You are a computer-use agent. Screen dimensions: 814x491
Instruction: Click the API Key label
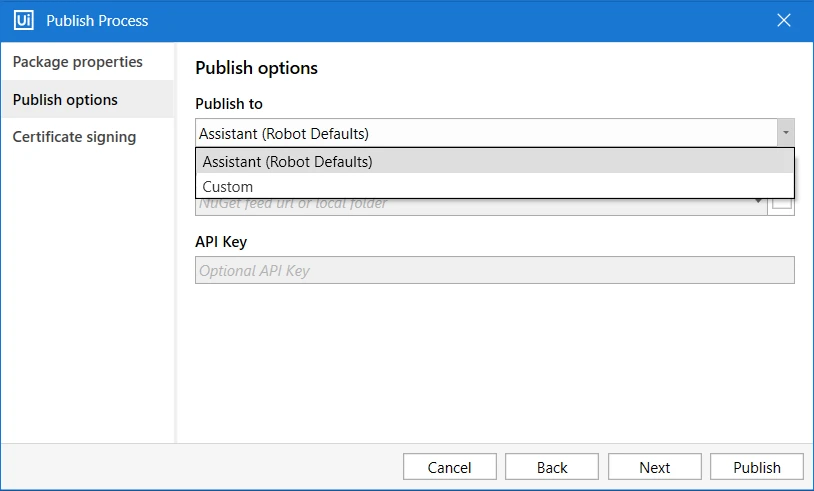(x=221, y=242)
